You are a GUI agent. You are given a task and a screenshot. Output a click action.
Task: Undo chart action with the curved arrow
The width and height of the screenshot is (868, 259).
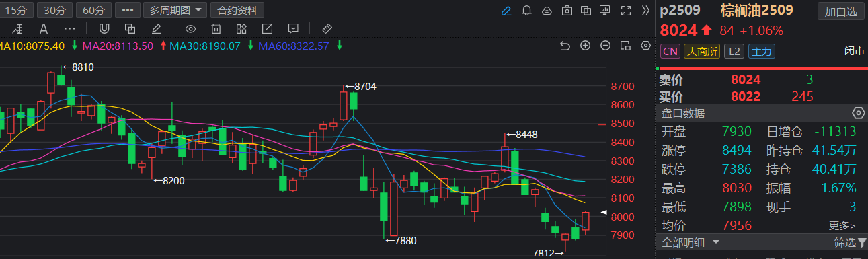[x=565, y=46]
